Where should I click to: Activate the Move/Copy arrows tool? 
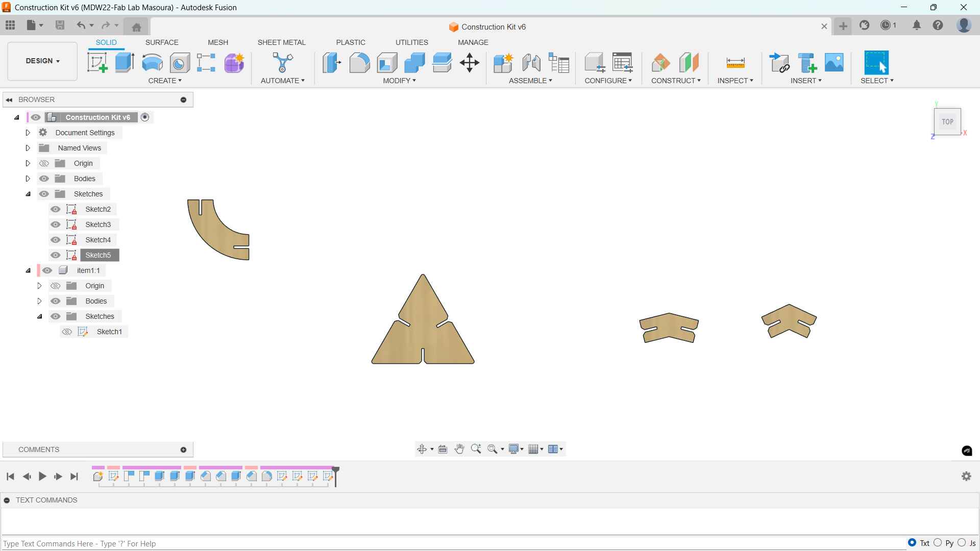click(470, 63)
